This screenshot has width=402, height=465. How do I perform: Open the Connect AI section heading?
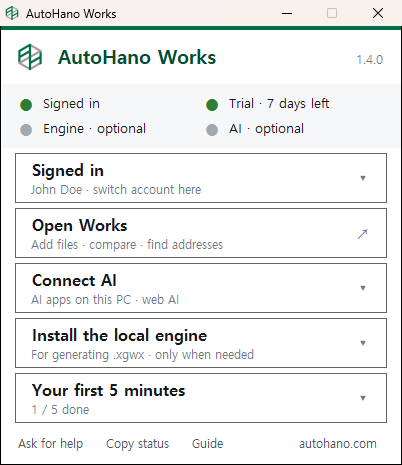[x=74, y=281]
